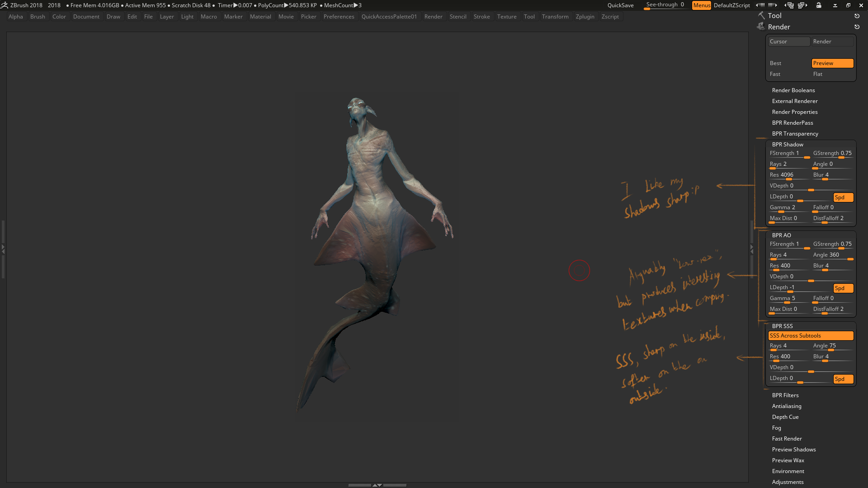Click the right tray divider arrows
Image resolution: width=868 pixels, height=488 pixels.
coord(752,249)
